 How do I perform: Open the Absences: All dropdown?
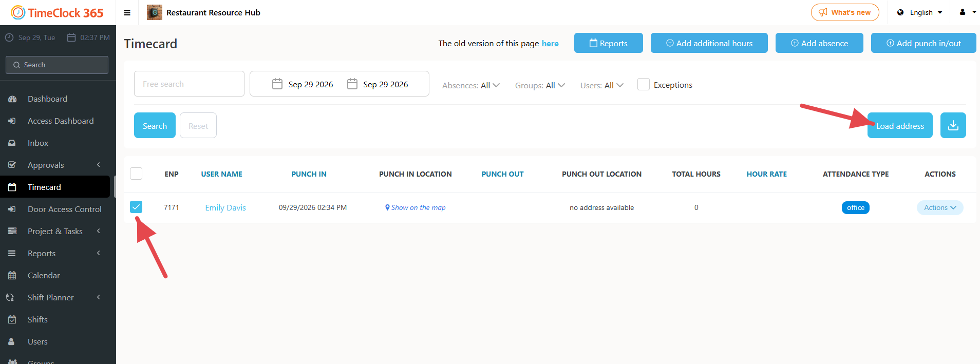[x=471, y=85]
